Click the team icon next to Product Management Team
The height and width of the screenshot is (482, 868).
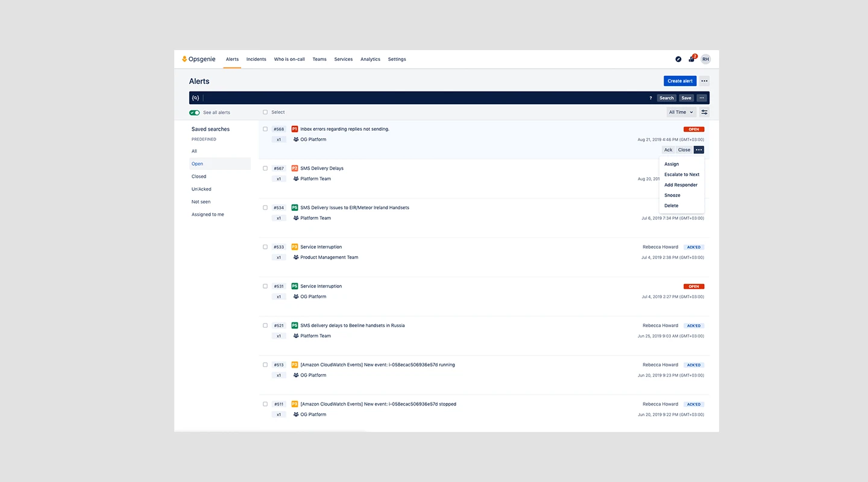(296, 257)
